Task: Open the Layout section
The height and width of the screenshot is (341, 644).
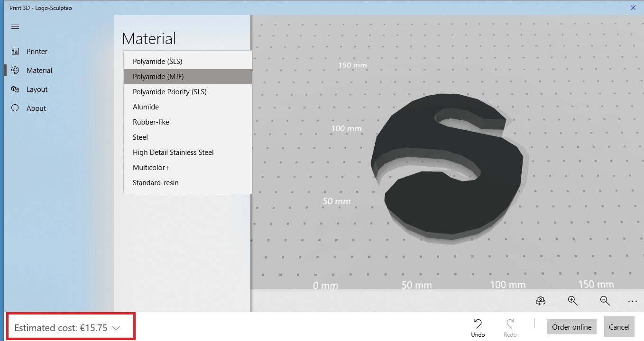Action: [x=37, y=89]
